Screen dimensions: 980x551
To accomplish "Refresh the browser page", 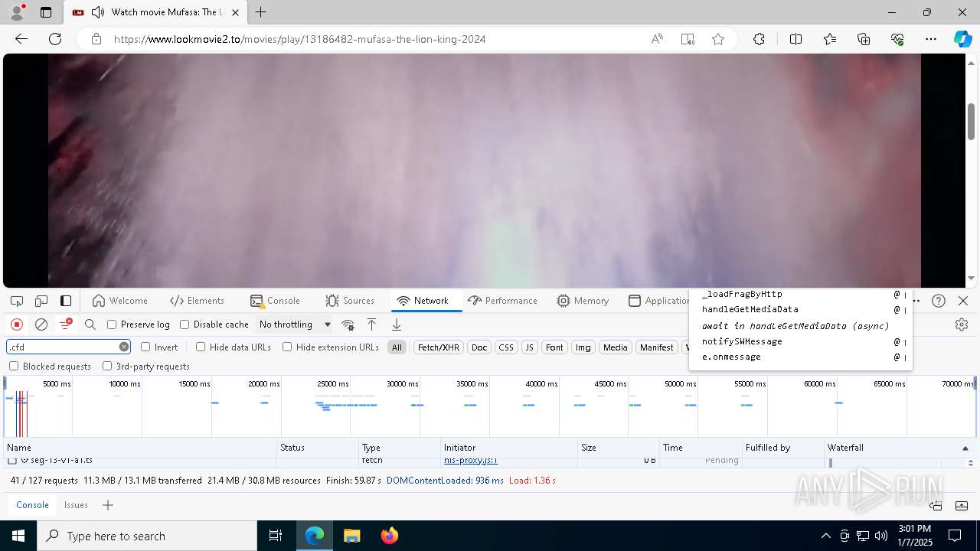I will (x=55, y=39).
